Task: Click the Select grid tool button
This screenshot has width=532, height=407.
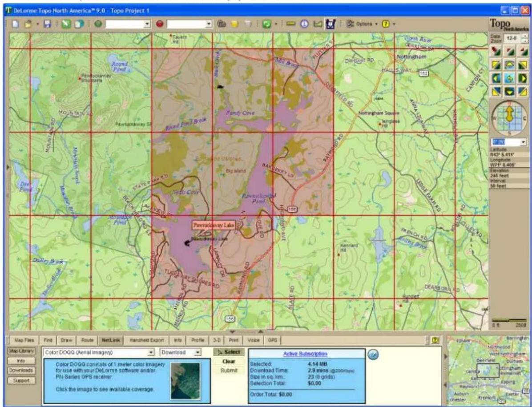Action: point(229,352)
